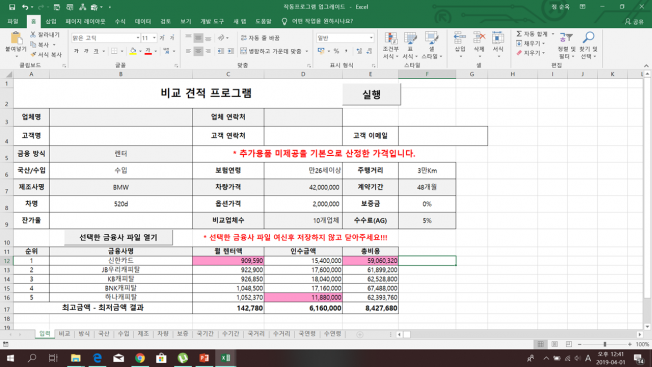Collapse the ribbon with chevron
The image size is (652, 367).
(x=646, y=66)
